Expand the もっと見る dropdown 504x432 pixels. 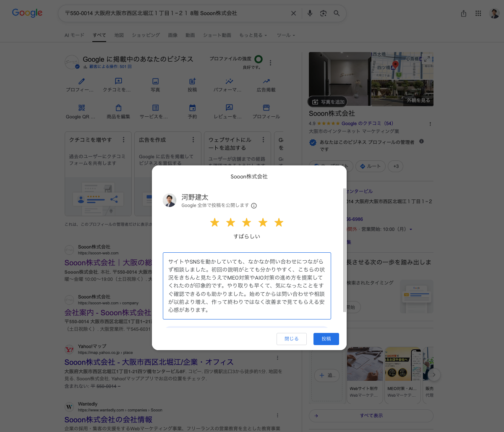[x=253, y=35]
